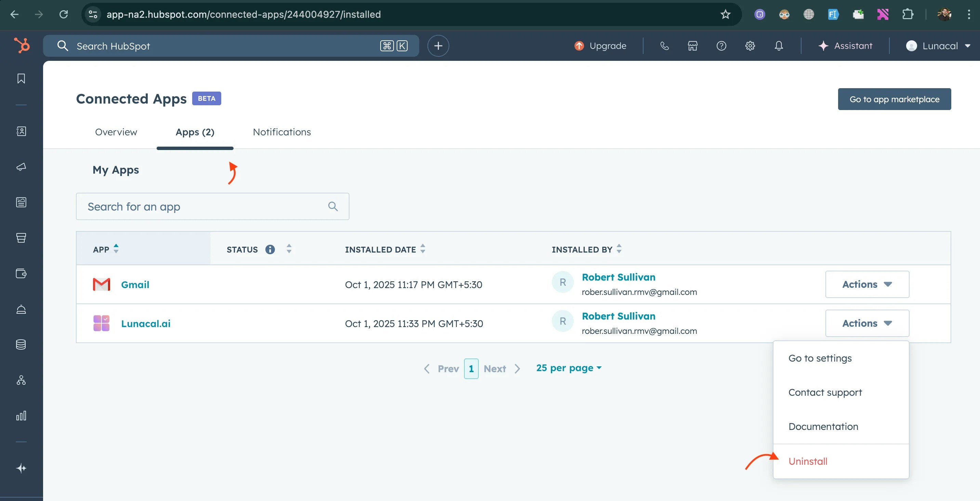This screenshot has width=980, height=501.
Task: Open the notifications bell icon
Action: [x=779, y=46]
